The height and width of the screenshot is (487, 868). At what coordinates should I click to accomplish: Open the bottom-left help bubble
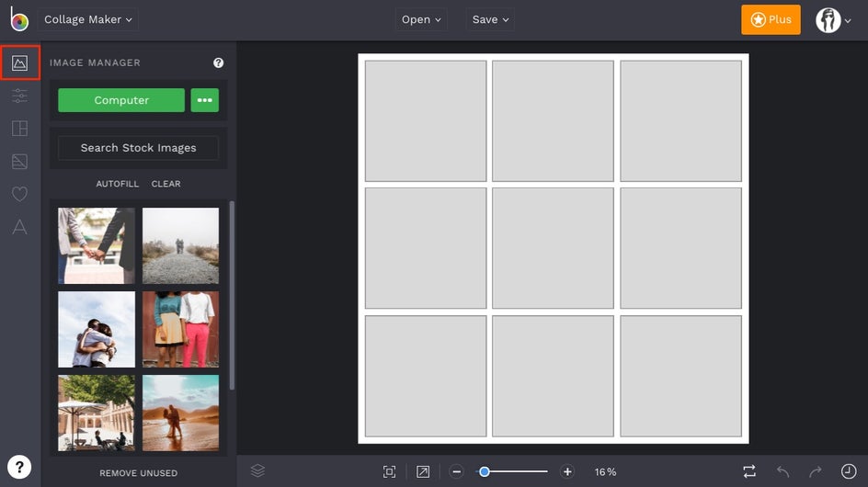(x=19, y=467)
